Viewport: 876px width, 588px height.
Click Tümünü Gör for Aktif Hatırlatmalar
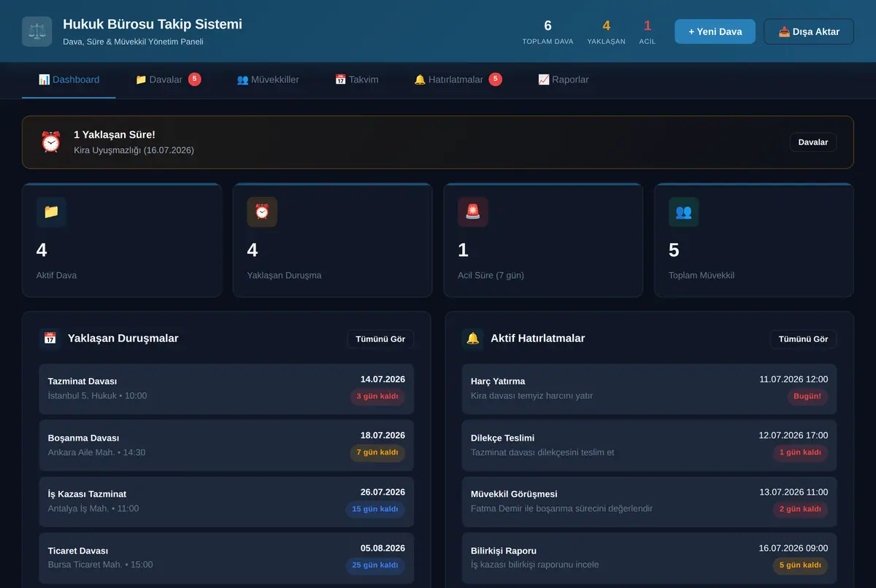(x=804, y=339)
